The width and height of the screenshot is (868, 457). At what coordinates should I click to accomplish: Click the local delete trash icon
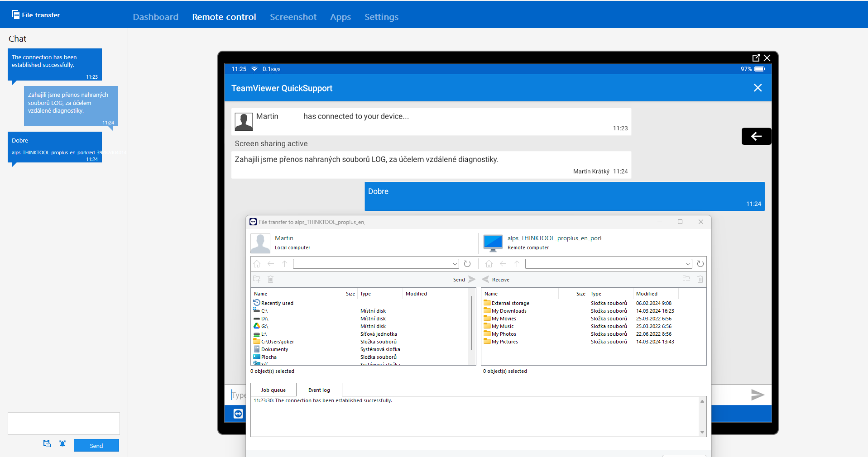pos(270,279)
